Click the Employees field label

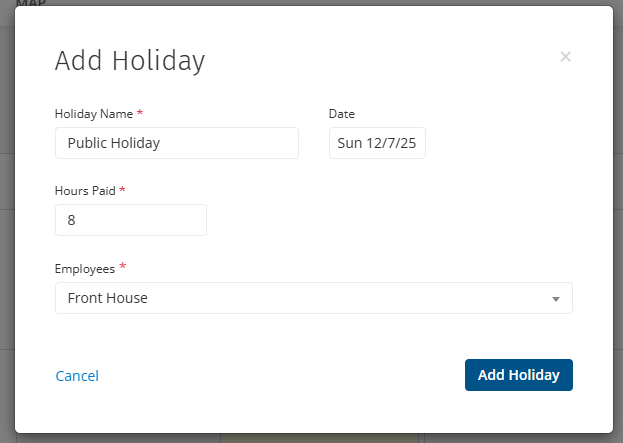tap(84, 268)
